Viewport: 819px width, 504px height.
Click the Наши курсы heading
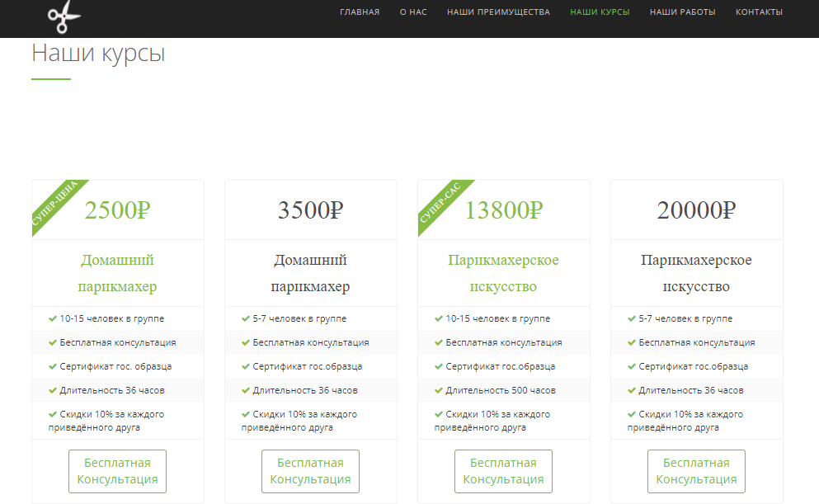coord(98,54)
